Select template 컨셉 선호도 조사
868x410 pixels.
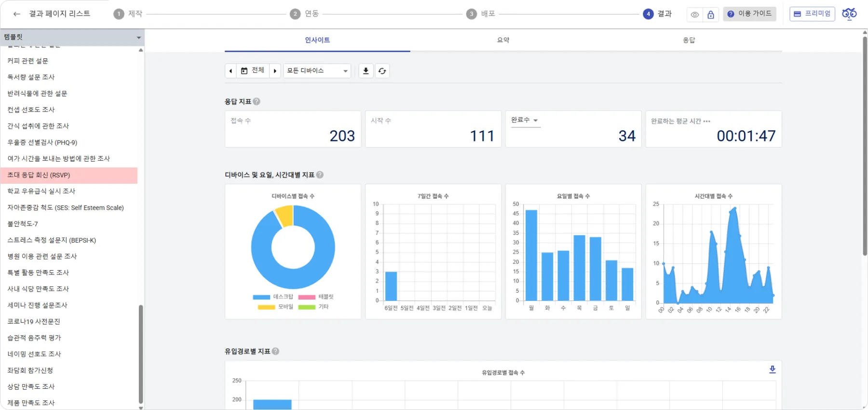(69, 110)
